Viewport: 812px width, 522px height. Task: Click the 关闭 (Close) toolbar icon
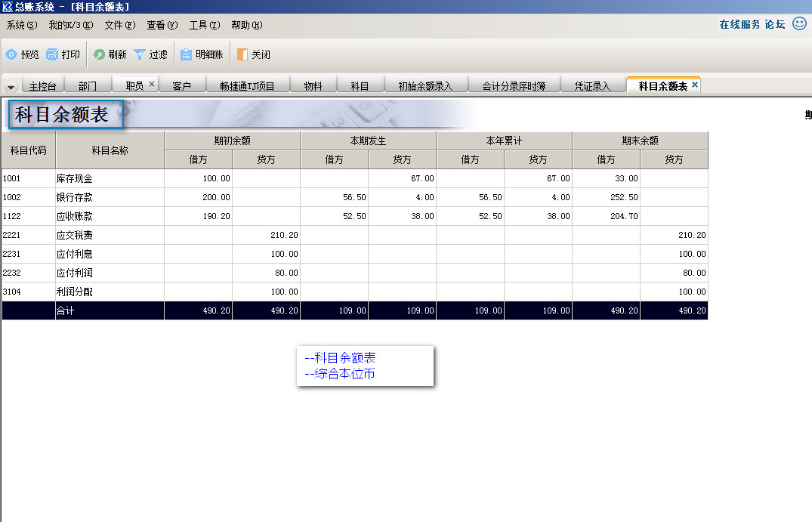(242, 54)
